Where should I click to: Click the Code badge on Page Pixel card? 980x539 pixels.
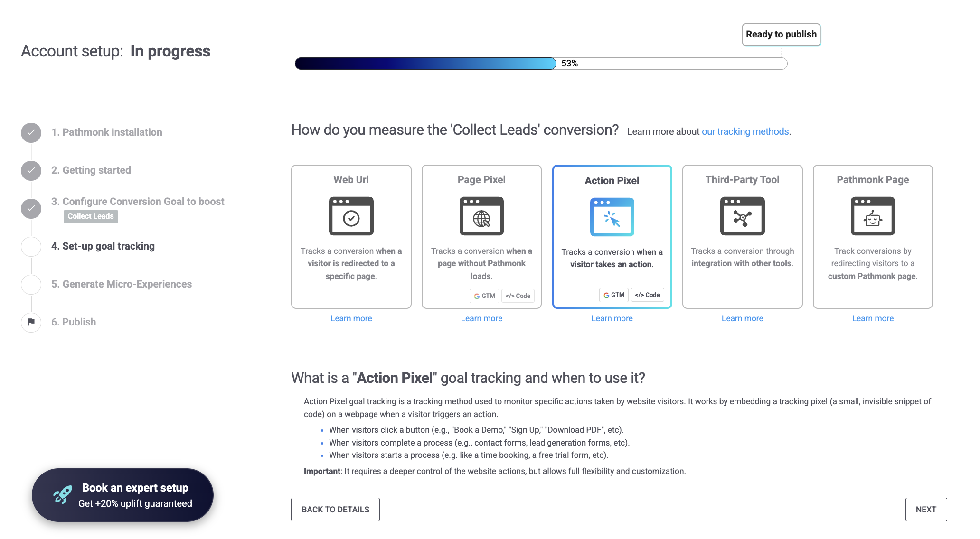tap(518, 296)
